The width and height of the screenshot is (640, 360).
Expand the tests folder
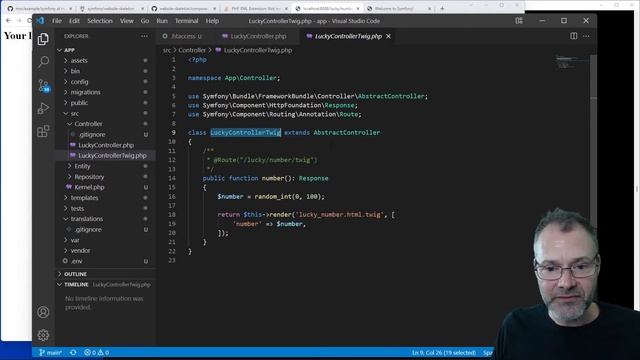click(105, 209)
